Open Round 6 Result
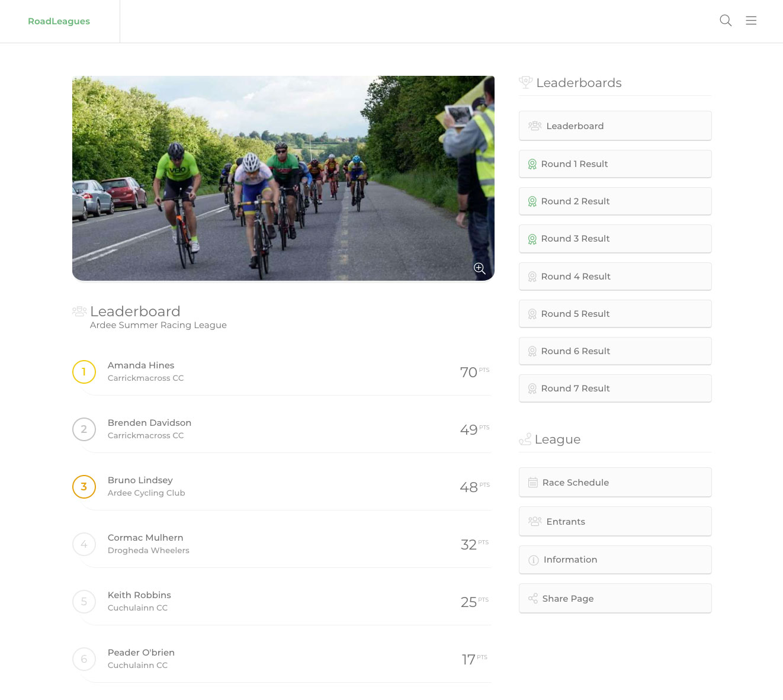The image size is (783, 700). [615, 351]
